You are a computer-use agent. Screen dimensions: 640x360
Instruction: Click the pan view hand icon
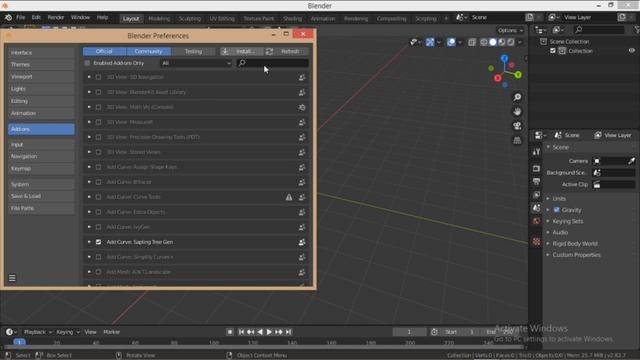click(517, 111)
